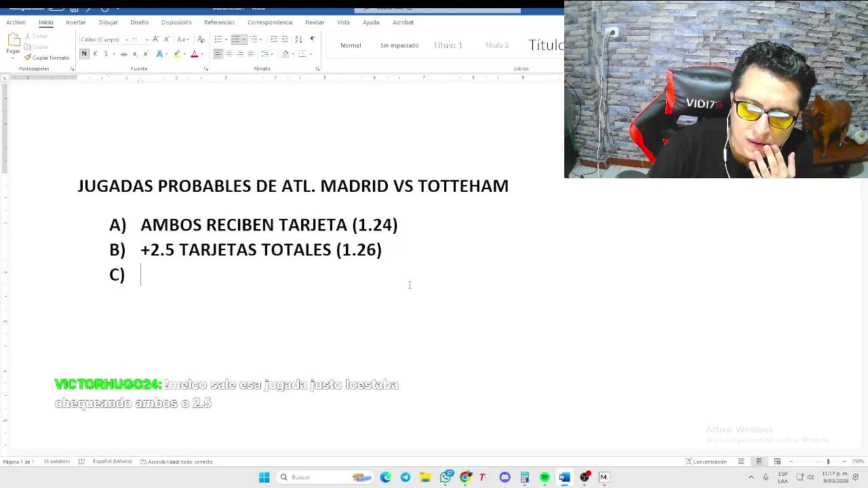
Task: Switch to the Dibujar tab
Action: click(108, 22)
